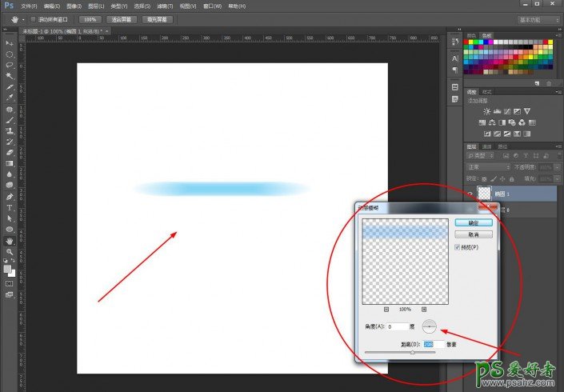Select the Move tool
Image resolution: width=564 pixels, height=392 pixels.
click(x=10, y=43)
